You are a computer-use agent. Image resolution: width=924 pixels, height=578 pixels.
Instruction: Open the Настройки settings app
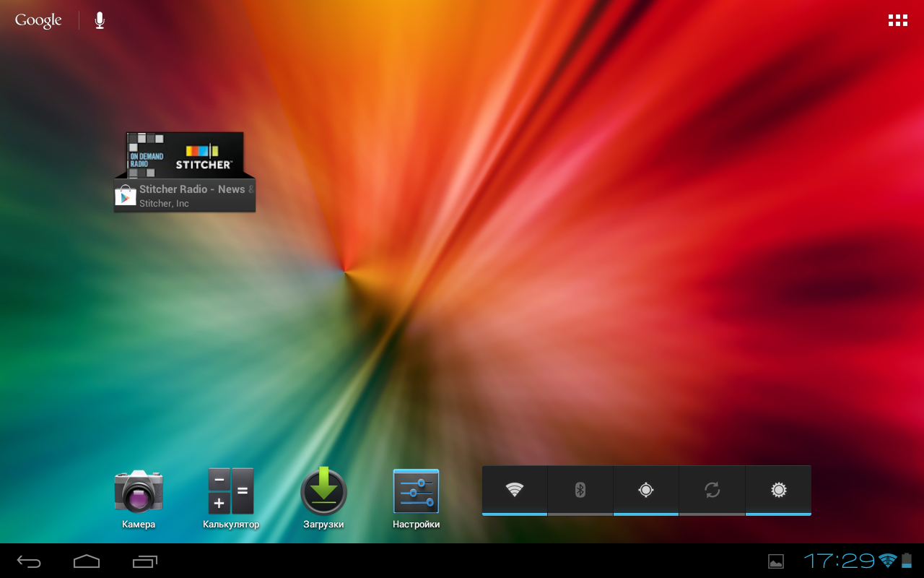[x=416, y=499]
